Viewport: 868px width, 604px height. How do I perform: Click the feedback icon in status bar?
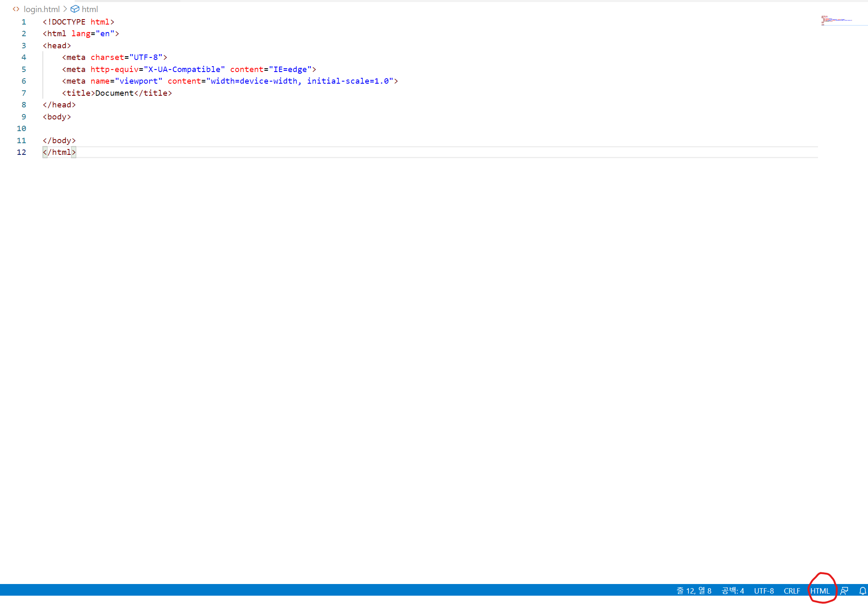pos(844,591)
